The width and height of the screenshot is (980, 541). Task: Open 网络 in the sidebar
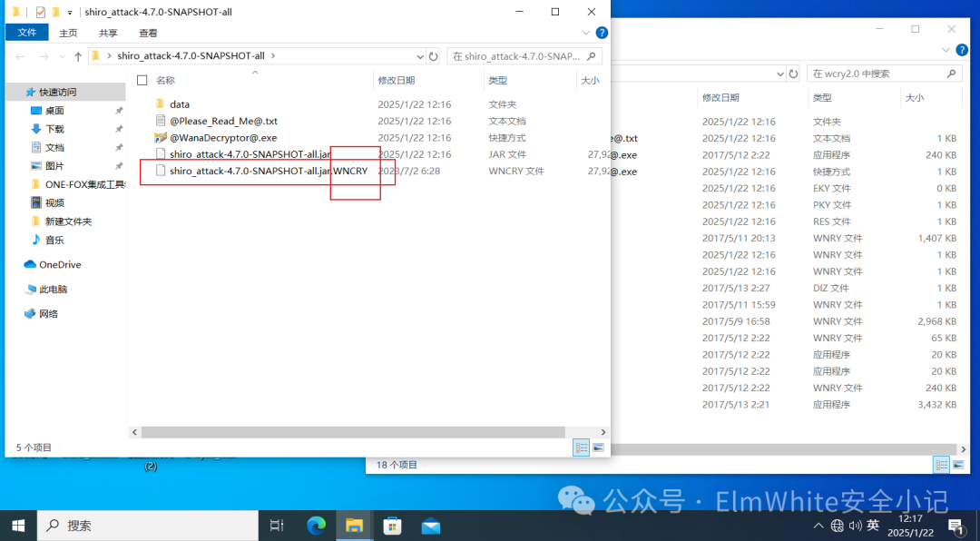(x=48, y=314)
